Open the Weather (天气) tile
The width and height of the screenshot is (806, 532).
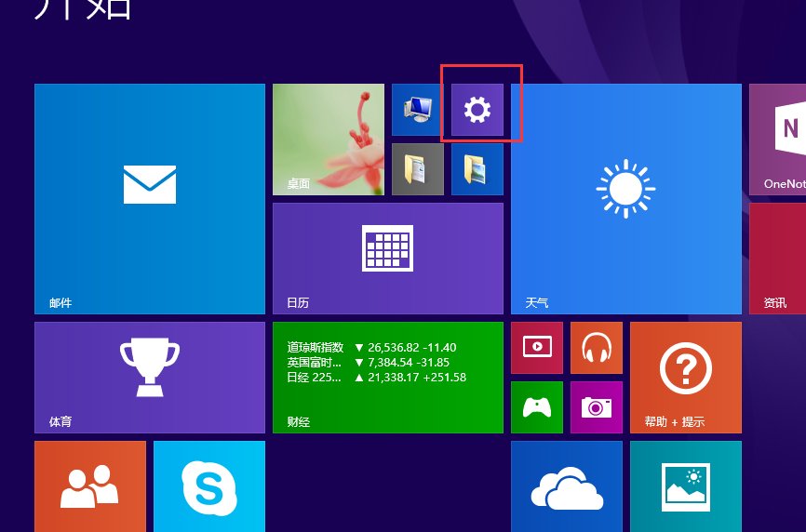point(625,199)
